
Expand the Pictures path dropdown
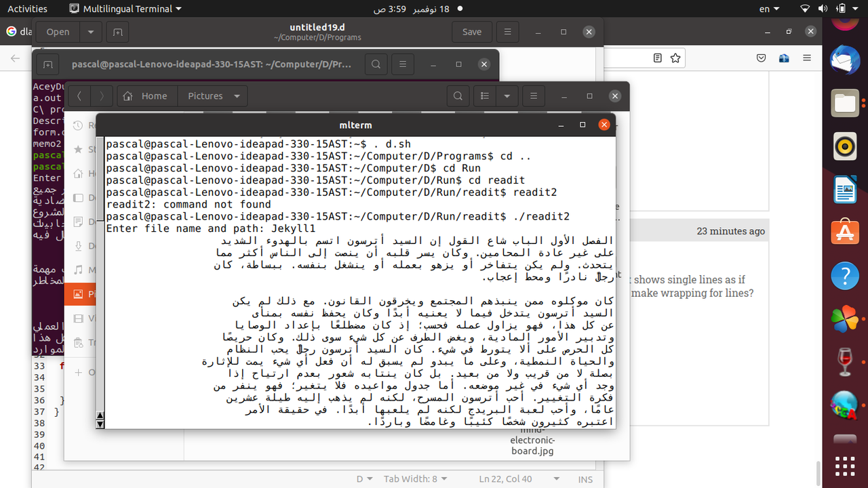[x=236, y=96]
